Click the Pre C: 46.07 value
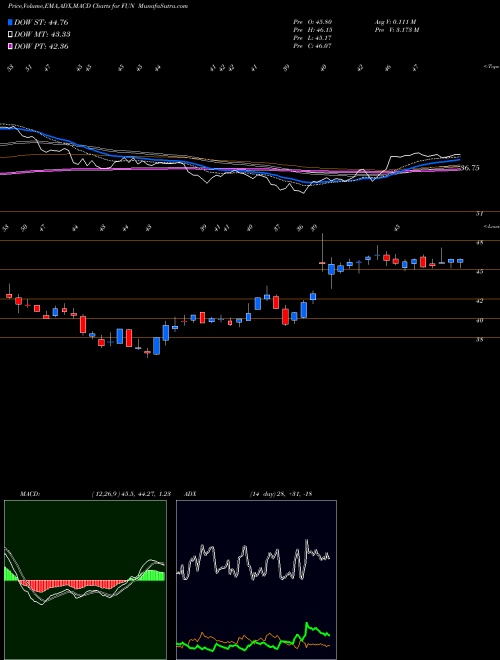 [x=313, y=46]
